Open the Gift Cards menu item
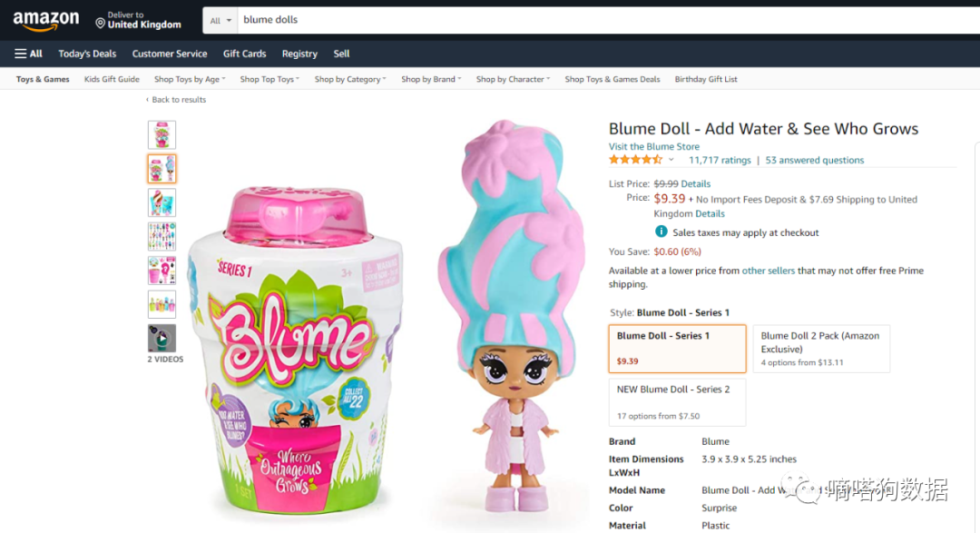The width and height of the screenshot is (980, 533). point(245,54)
